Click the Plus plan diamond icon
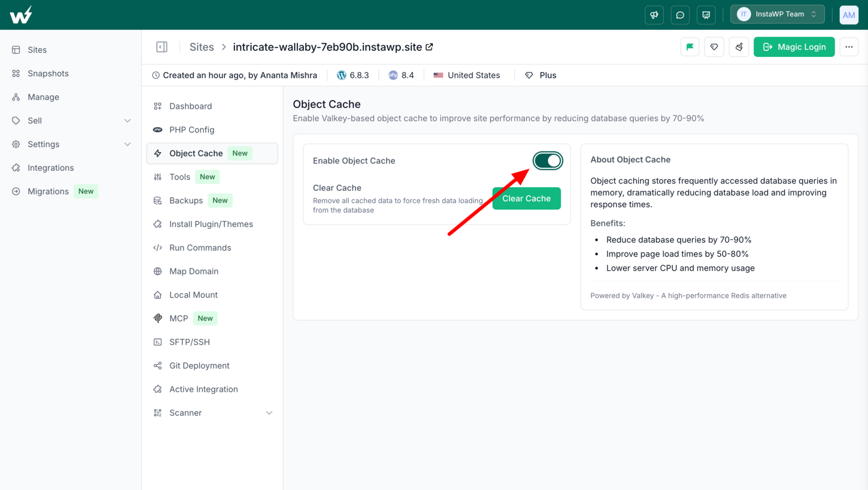This screenshot has width=868, height=490. (529, 75)
